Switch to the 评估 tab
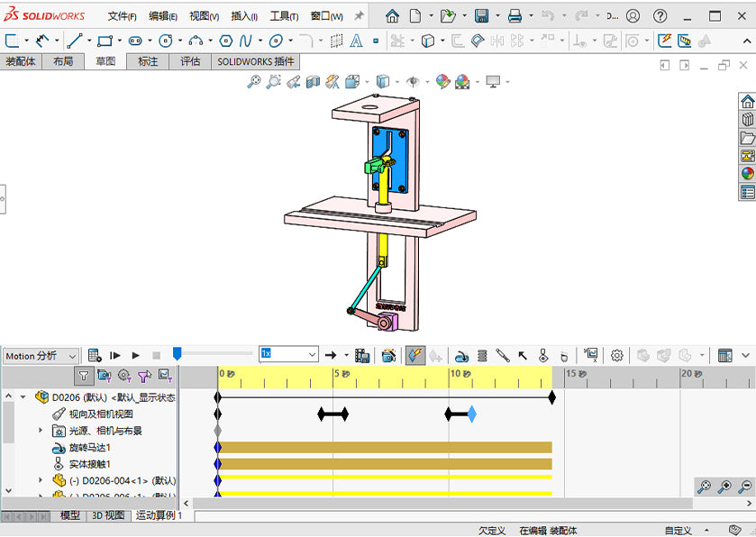756x537 pixels. click(190, 61)
